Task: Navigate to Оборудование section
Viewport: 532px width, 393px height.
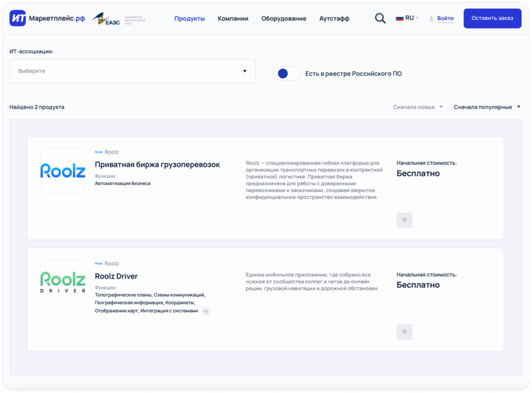Action: [284, 19]
